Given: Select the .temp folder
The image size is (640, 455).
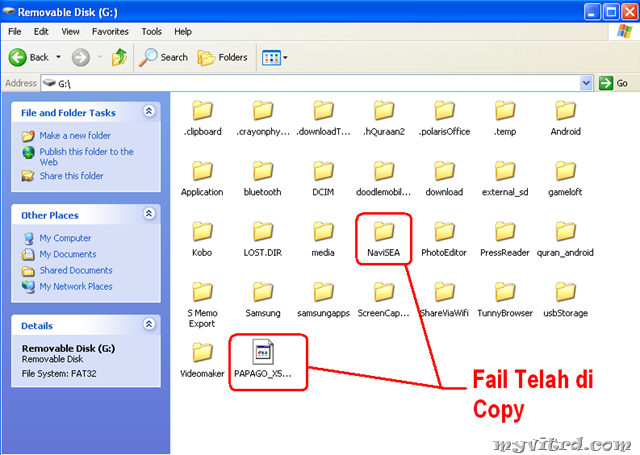Looking at the screenshot, I should [505, 118].
